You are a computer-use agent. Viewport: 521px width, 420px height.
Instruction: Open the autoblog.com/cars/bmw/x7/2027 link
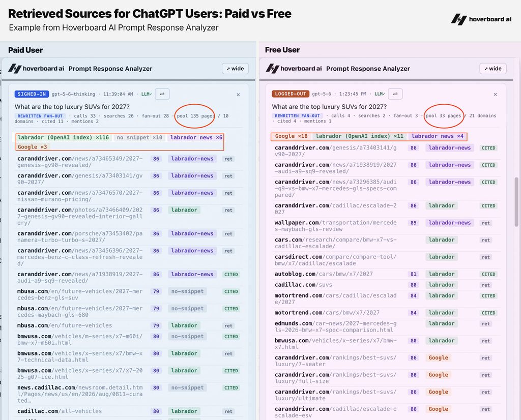(x=324, y=274)
